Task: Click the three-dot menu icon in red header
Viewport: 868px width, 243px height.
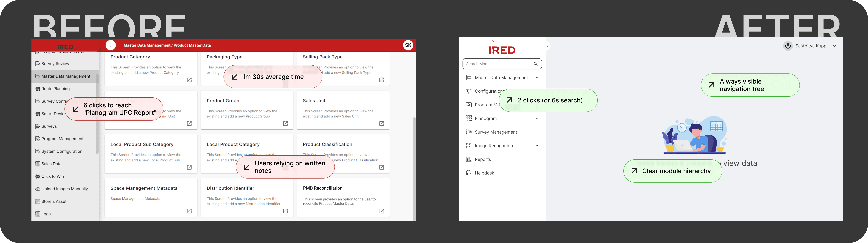Action: [x=111, y=45]
